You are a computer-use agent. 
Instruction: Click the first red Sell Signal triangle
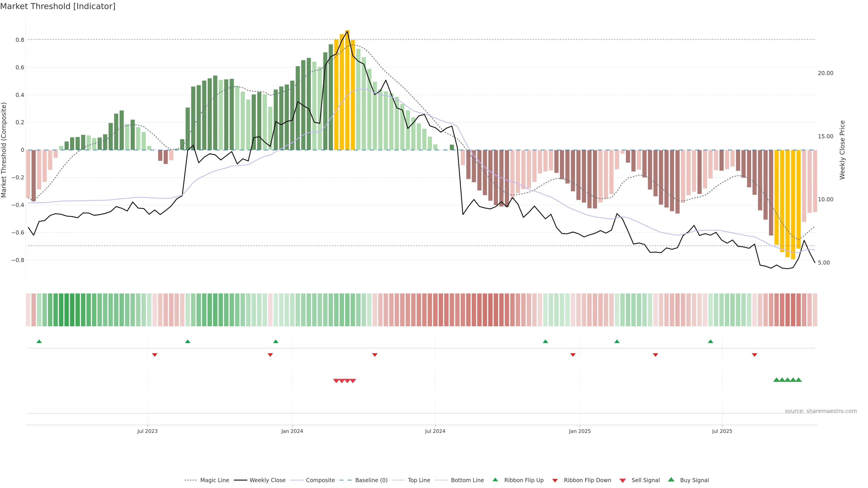336,381
